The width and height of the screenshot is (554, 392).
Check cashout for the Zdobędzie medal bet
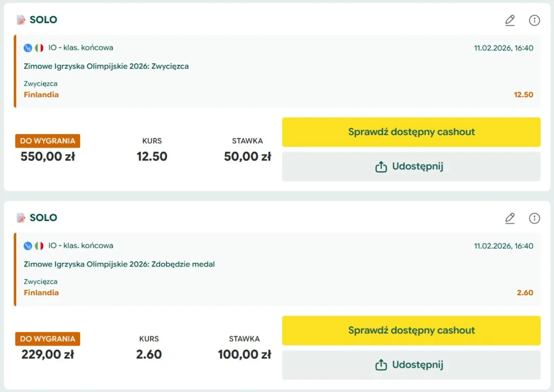click(411, 330)
